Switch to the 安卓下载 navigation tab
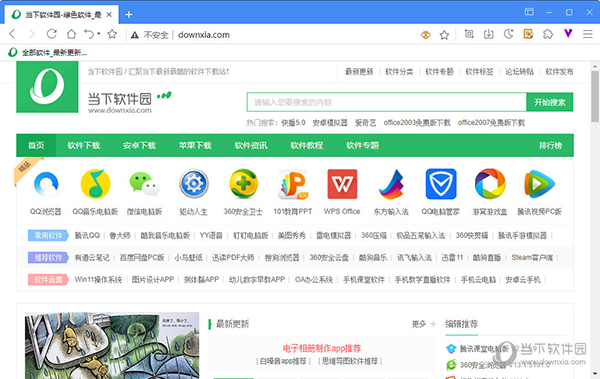 (x=139, y=145)
